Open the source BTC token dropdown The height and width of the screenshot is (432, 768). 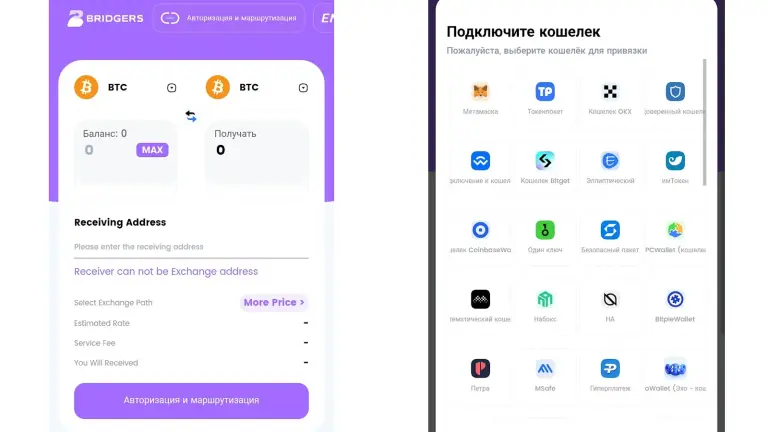coord(171,88)
